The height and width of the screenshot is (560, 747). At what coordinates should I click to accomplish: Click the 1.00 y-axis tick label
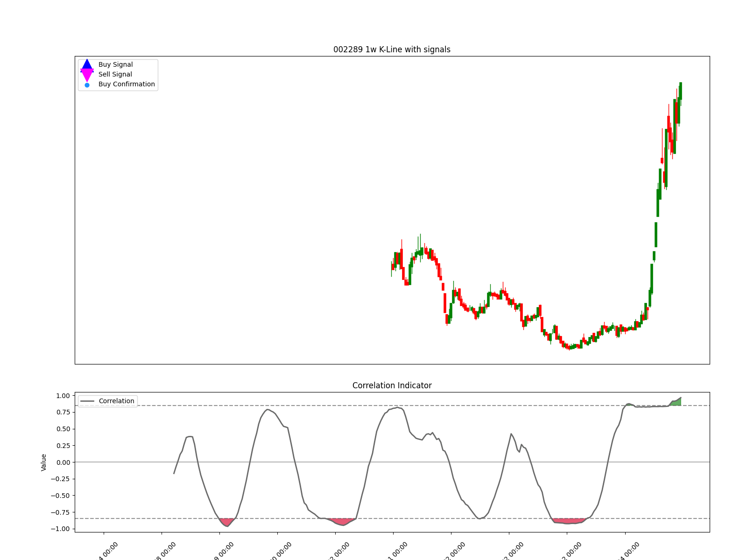coord(63,396)
